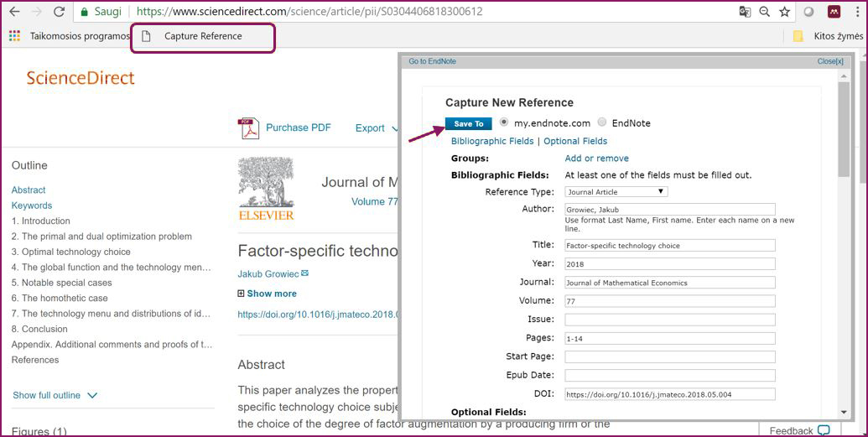Bookmark page with the star icon
The image size is (868, 437).
point(784,12)
